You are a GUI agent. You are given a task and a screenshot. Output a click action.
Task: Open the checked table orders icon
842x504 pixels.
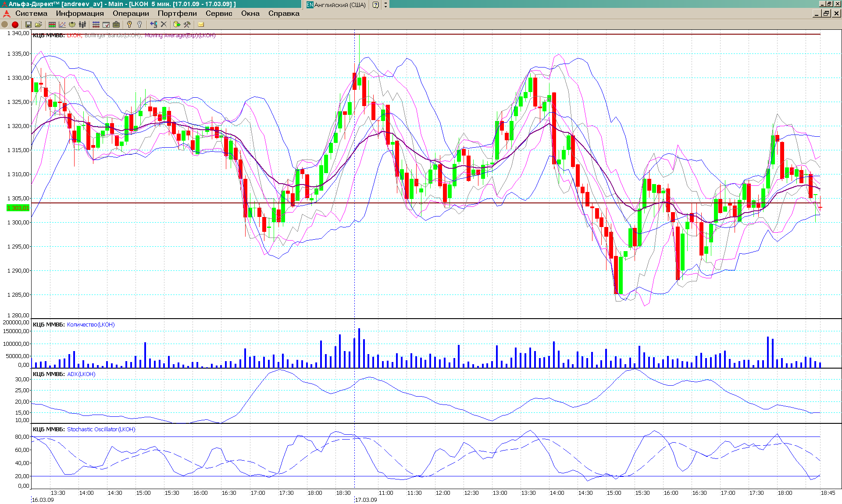pyautogui.click(x=106, y=25)
